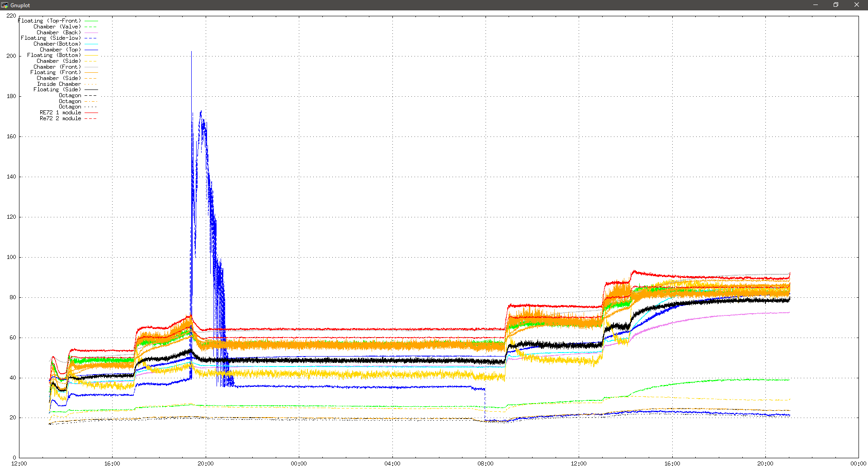Image resolution: width=868 pixels, height=470 pixels.
Task: Click the Gnuplot icon in the title bar
Action: (5, 5)
